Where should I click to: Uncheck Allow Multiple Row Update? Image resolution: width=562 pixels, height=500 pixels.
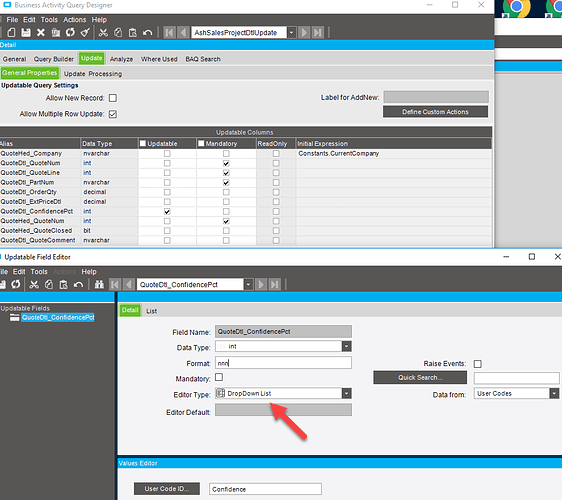tap(113, 114)
